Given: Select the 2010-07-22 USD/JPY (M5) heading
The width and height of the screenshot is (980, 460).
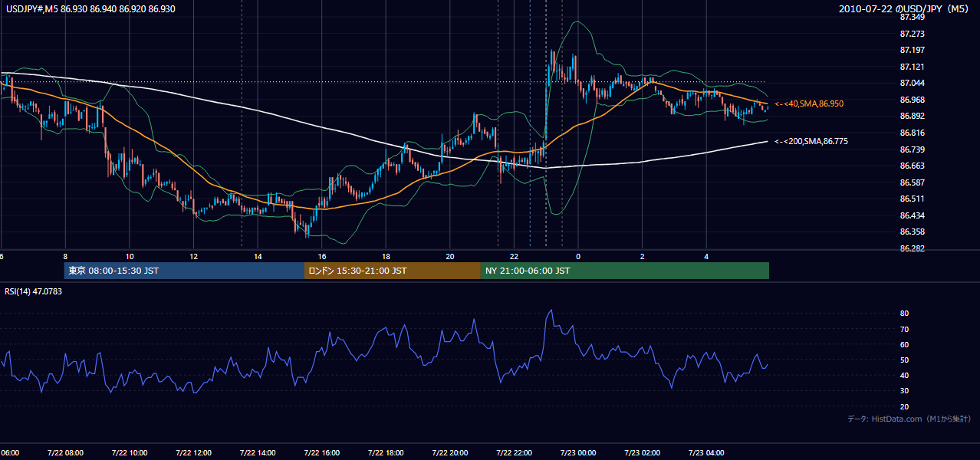Looking at the screenshot, I should 904,8.
